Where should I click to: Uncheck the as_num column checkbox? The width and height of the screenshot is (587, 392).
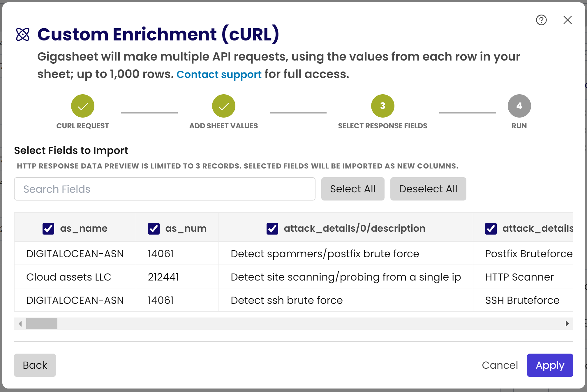coord(154,228)
